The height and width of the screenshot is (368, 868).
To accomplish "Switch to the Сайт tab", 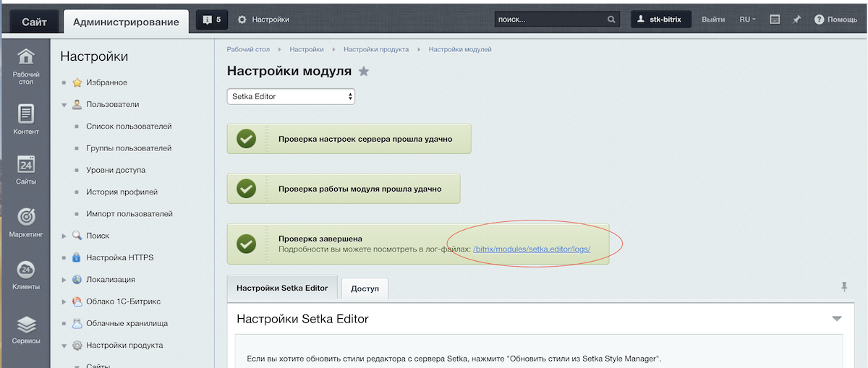I will click(x=34, y=22).
